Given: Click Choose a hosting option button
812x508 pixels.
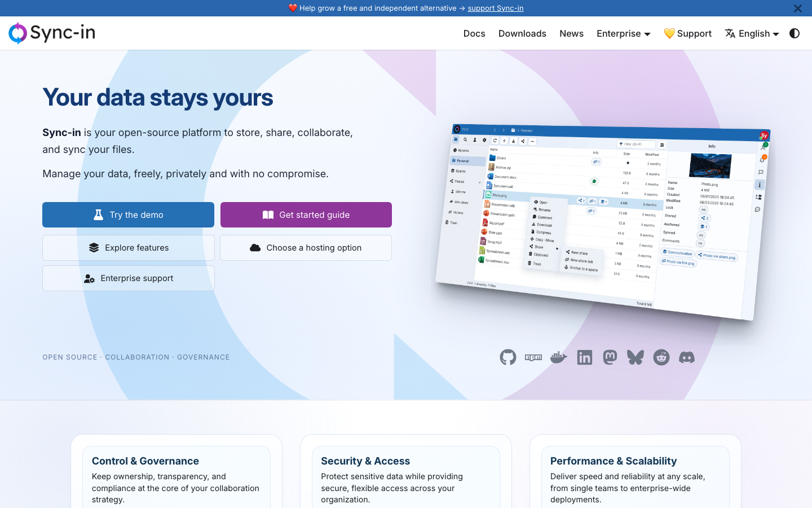Looking at the screenshot, I should coord(306,248).
